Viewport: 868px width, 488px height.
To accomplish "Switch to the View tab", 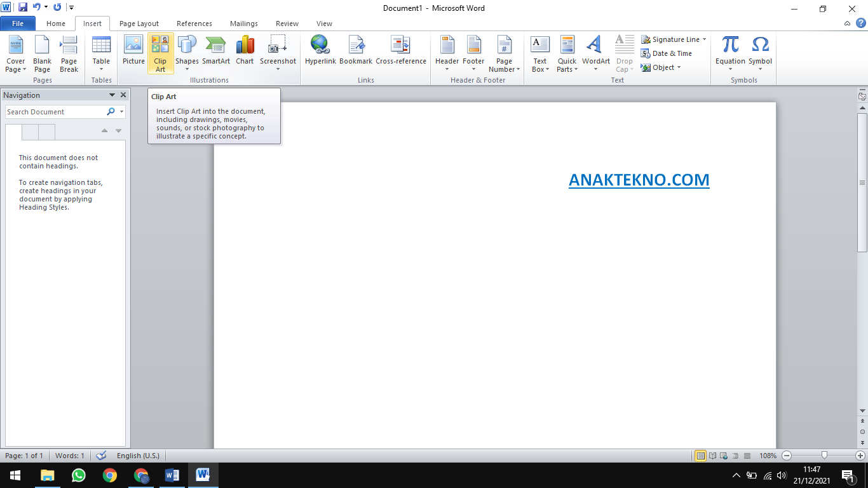I will (x=324, y=24).
